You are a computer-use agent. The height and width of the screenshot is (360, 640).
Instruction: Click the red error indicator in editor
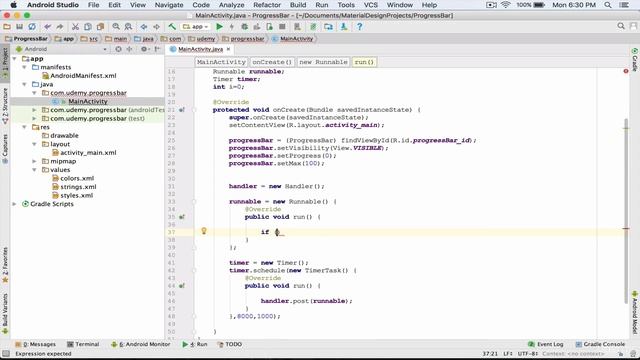626,71
